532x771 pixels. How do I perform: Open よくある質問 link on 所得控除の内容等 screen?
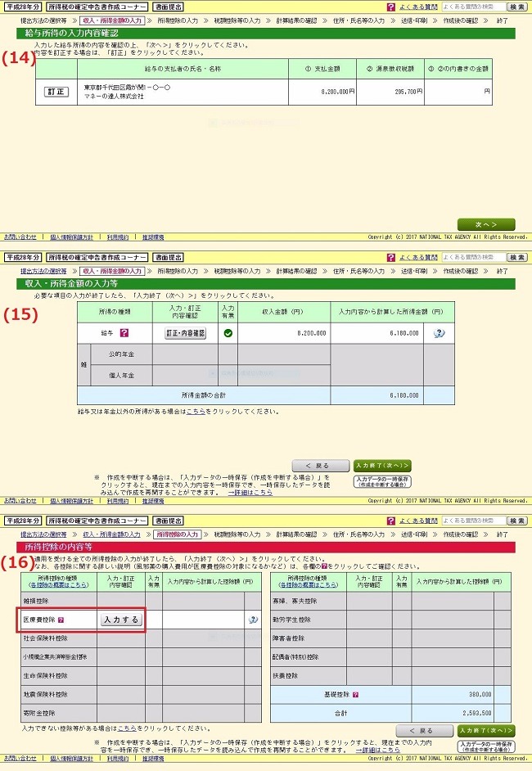tap(418, 521)
